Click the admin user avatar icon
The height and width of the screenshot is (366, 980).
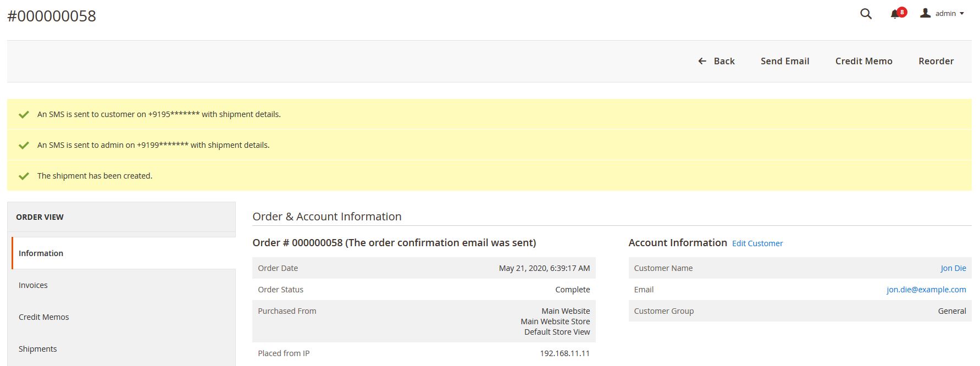[x=926, y=13]
